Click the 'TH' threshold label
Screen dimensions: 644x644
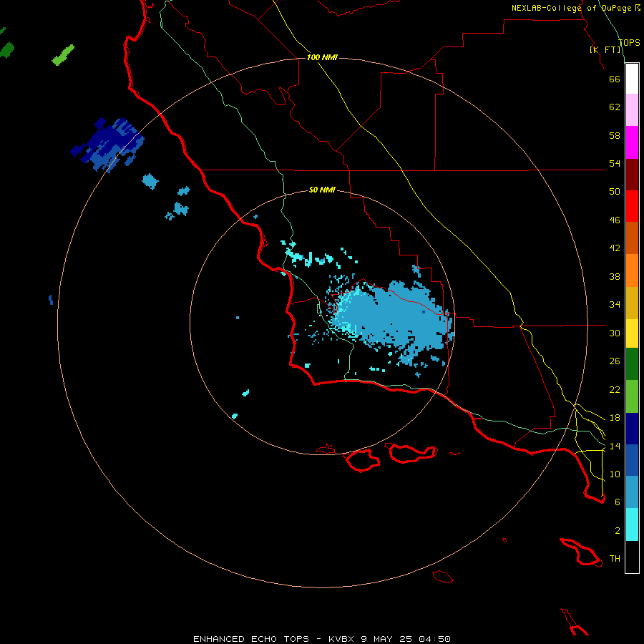click(615, 559)
